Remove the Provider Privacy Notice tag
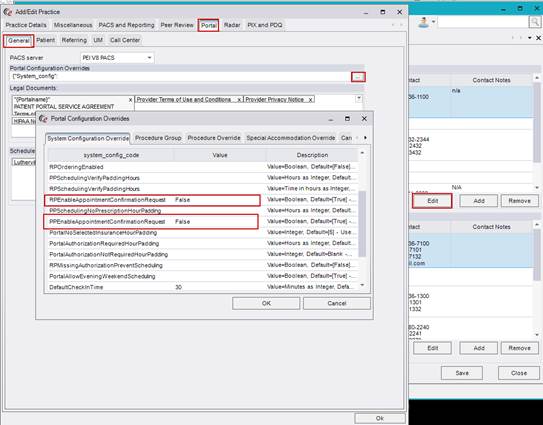 coord(310,100)
